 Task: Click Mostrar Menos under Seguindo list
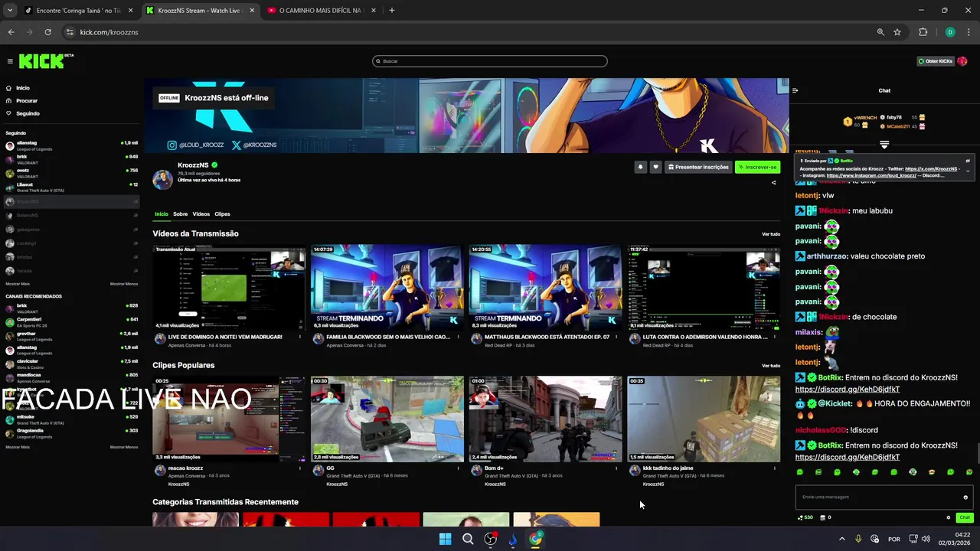click(124, 284)
